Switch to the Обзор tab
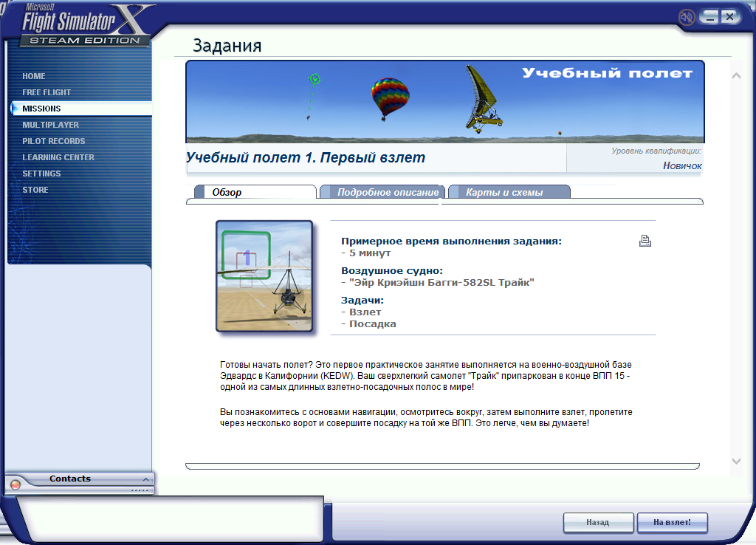This screenshot has width=756, height=545. pyautogui.click(x=255, y=192)
